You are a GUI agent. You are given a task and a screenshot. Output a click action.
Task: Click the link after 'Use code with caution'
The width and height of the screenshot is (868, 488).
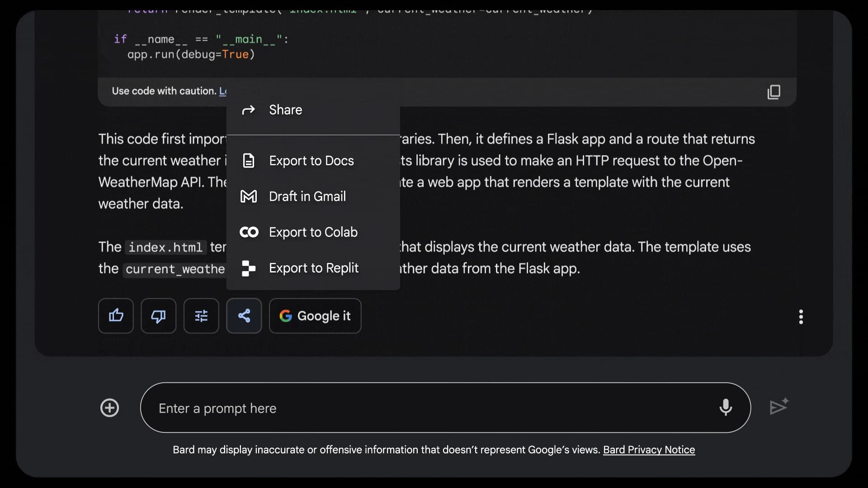(222, 91)
